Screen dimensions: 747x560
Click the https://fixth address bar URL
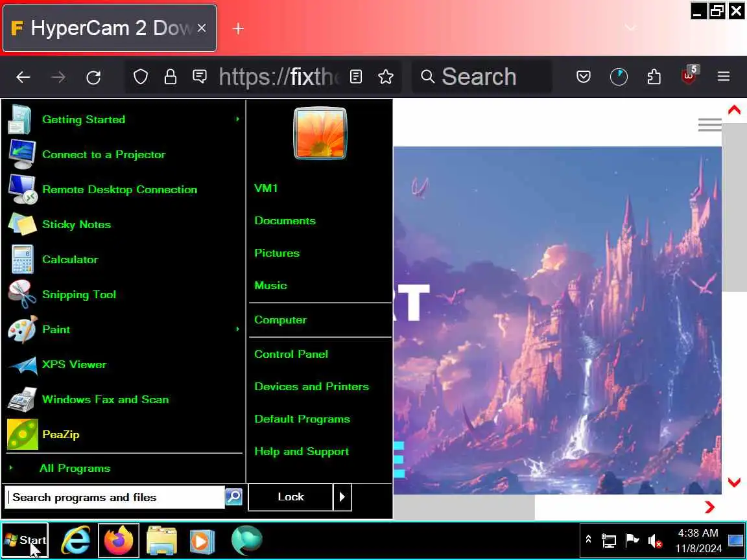(279, 76)
